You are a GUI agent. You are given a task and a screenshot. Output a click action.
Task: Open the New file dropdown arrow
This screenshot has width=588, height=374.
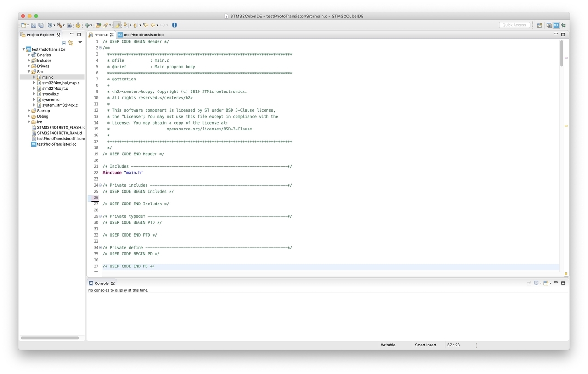[28, 25]
